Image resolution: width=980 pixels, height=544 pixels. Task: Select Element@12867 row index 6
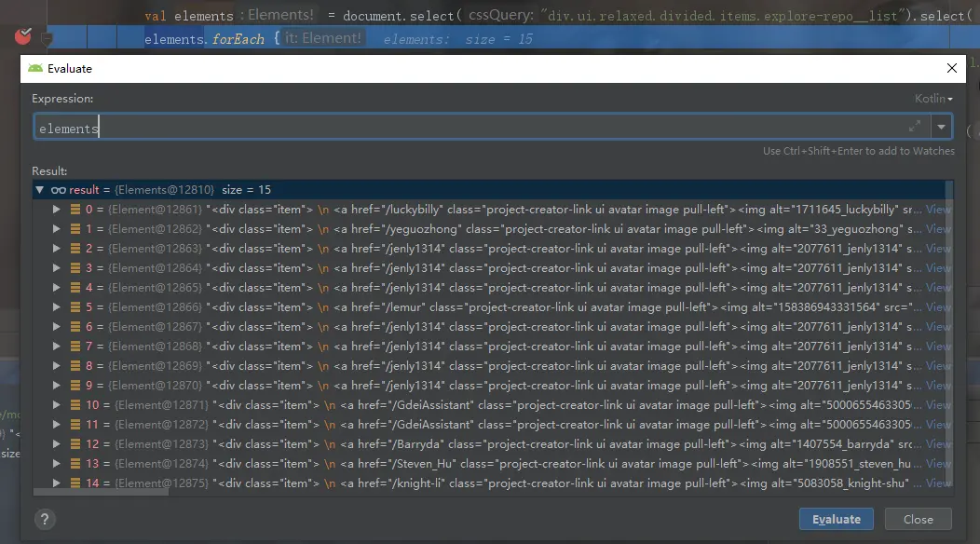pos(491,326)
